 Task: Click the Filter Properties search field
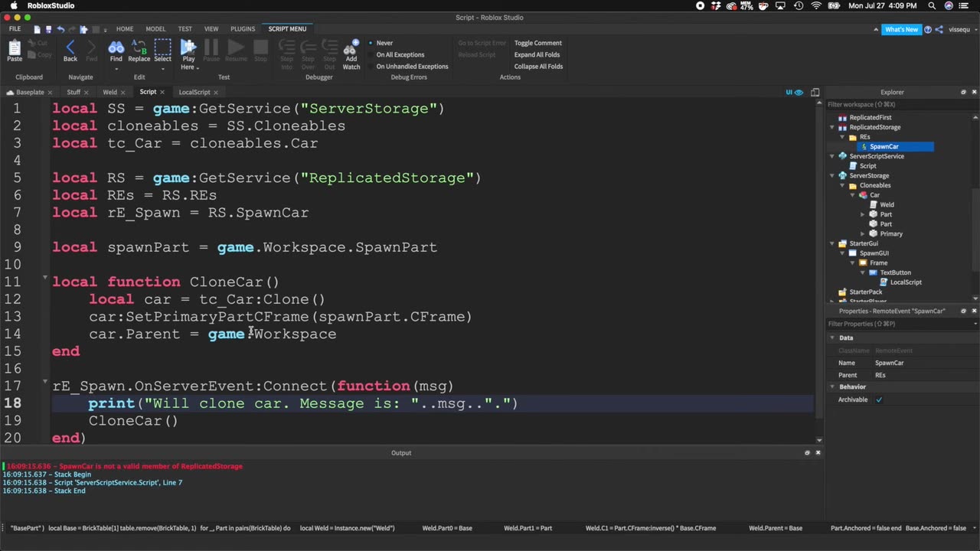pyautogui.click(x=902, y=324)
